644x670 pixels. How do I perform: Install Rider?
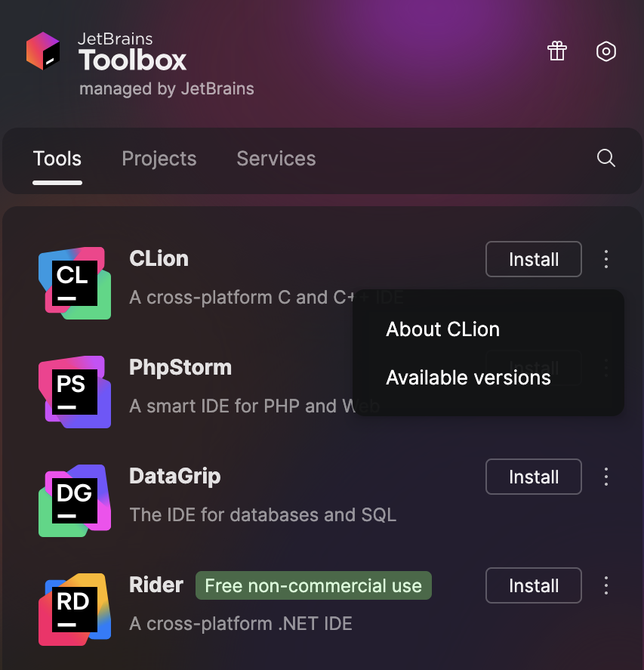(533, 585)
